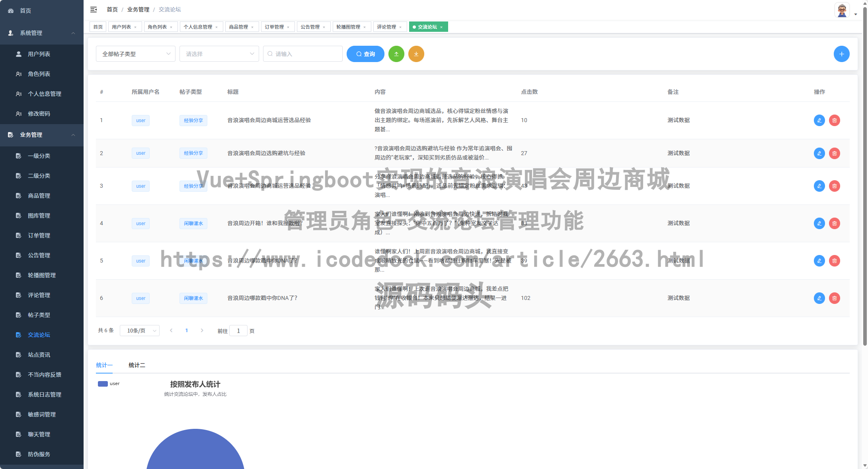Open the dropdown arrow beside avatar
This screenshot has height=469, width=868.
click(856, 14)
